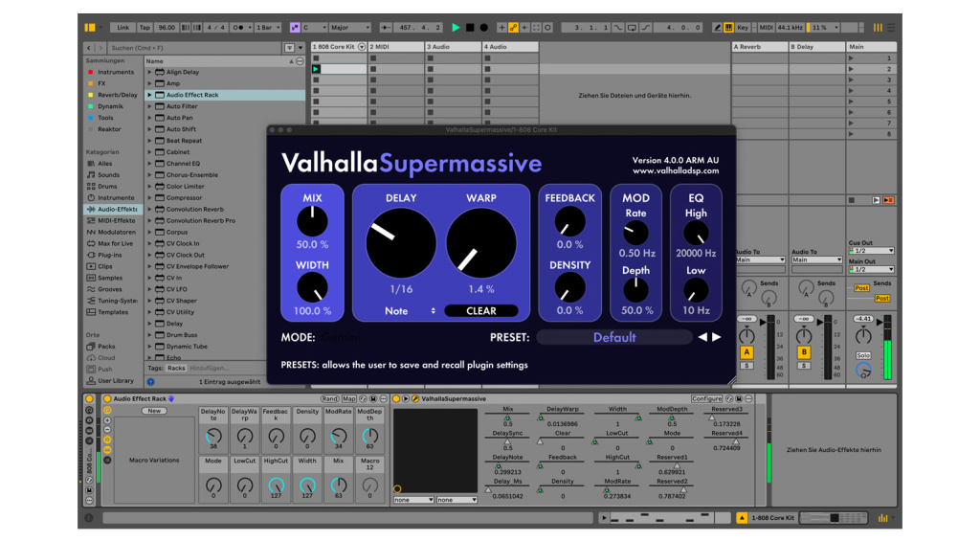Click the wrench icon for ValhallaSupermassive plugin window
980x541 pixels.
(x=415, y=399)
